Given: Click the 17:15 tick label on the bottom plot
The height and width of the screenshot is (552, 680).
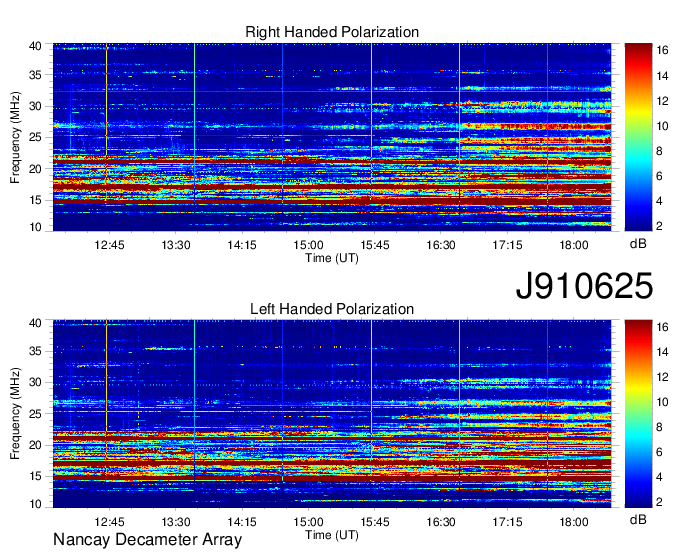Looking at the screenshot, I should tap(507, 522).
